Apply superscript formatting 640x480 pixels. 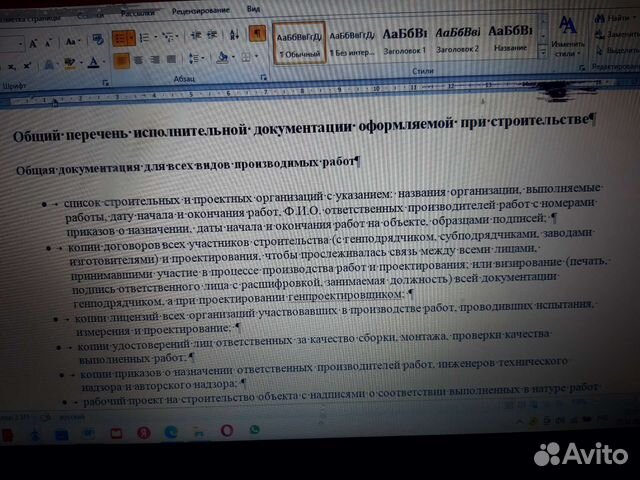click(27, 66)
